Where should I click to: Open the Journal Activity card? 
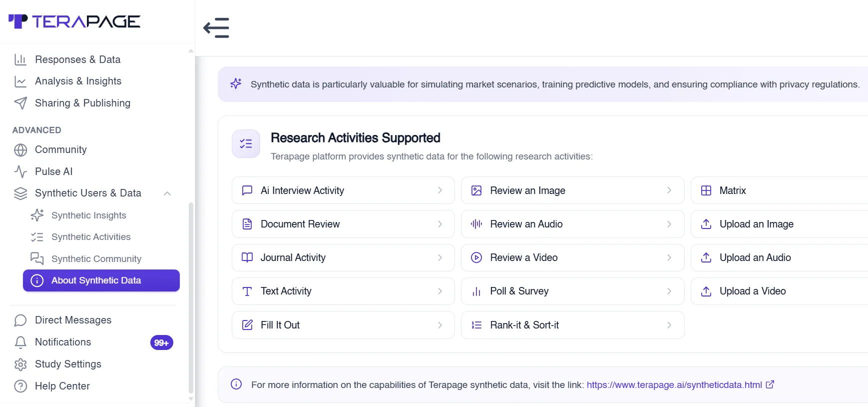pos(343,257)
